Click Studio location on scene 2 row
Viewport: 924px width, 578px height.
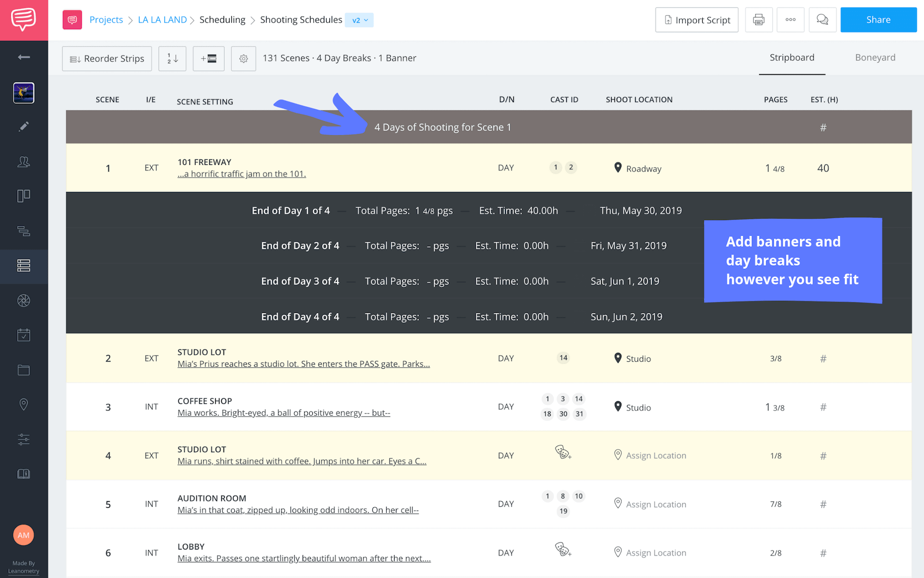coord(632,359)
